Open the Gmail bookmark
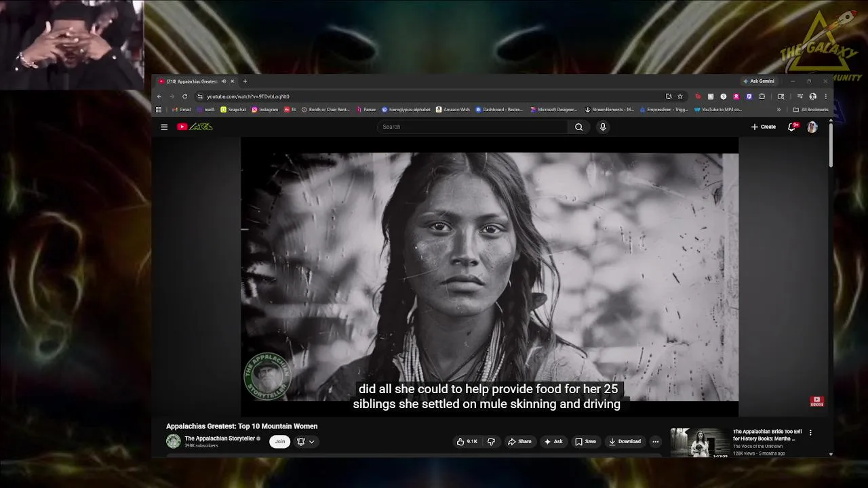Screen dimensions: 868x488 pyautogui.click(x=182, y=109)
